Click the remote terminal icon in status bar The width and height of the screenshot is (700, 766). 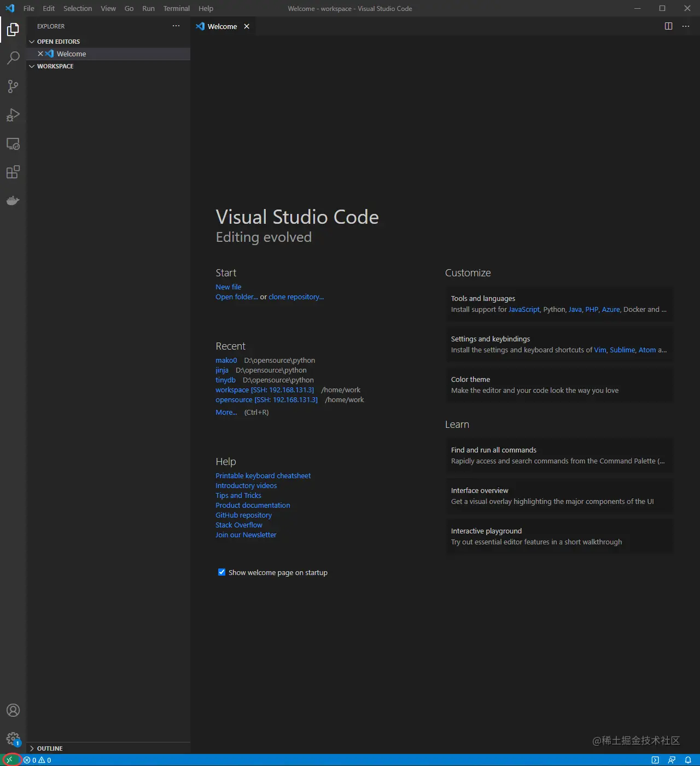point(655,760)
